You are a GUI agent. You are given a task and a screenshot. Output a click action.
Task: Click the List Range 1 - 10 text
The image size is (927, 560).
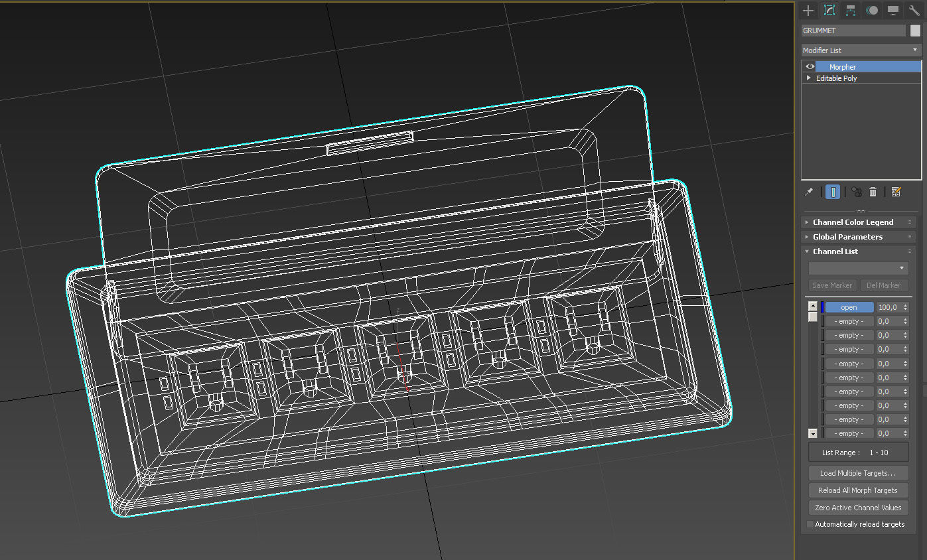pyautogui.click(x=855, y=453)
